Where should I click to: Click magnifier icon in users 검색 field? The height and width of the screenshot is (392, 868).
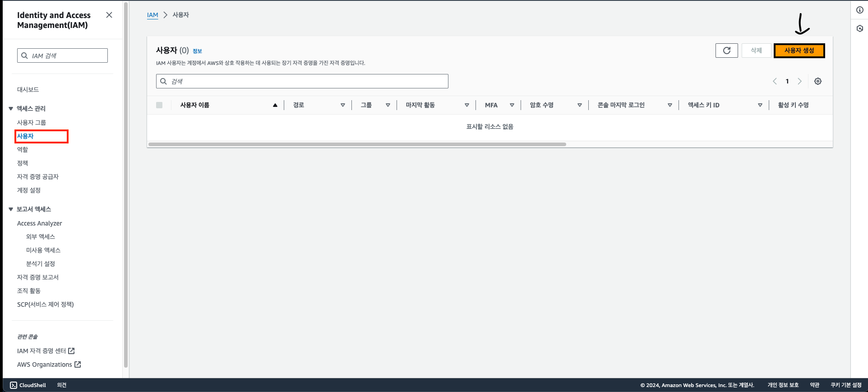163,81
